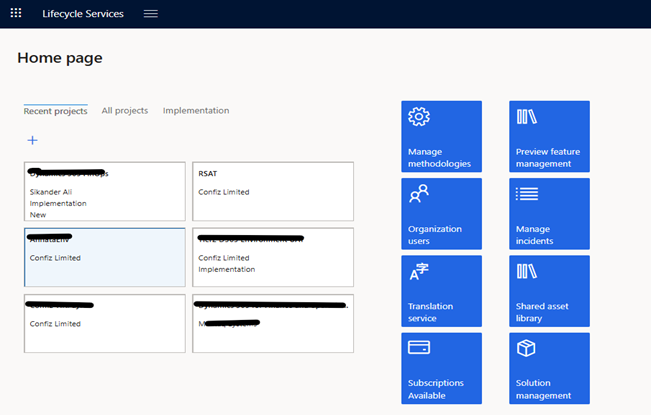Click the Organization users tile label

coord(435,235)
